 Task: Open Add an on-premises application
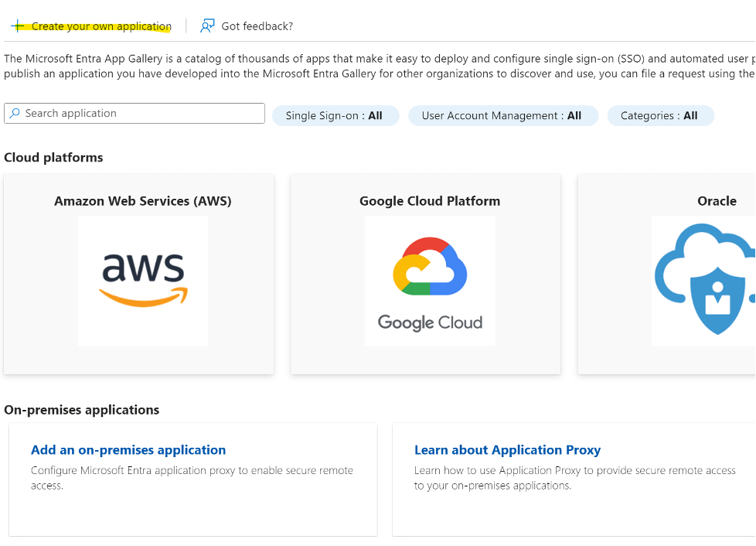(128, 450)
